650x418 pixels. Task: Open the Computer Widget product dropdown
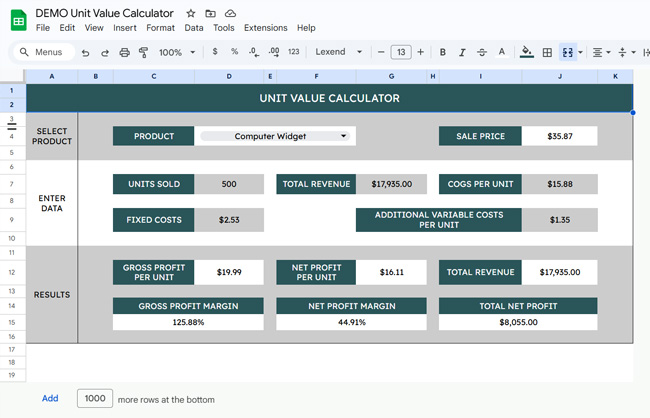pyautogui.click(x=275, y=136)
